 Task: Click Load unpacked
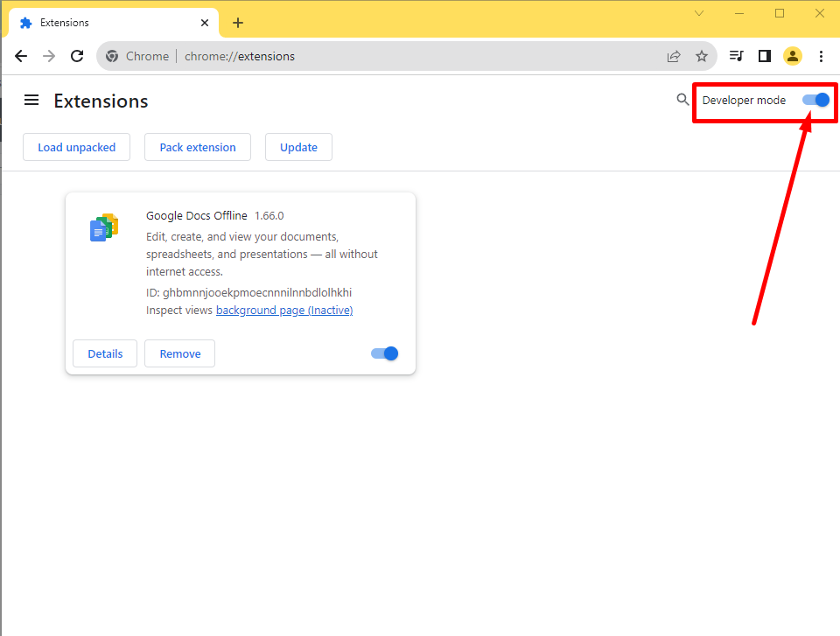(76, 147)
